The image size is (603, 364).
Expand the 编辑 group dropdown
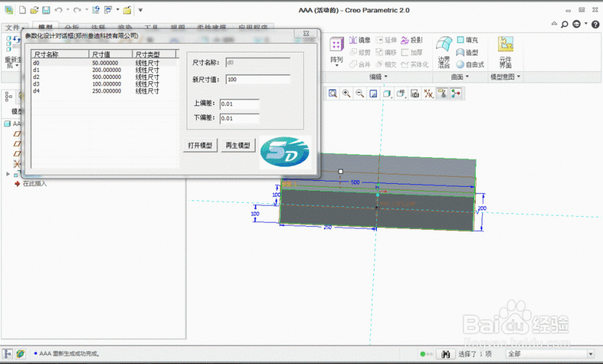(378, 77)
